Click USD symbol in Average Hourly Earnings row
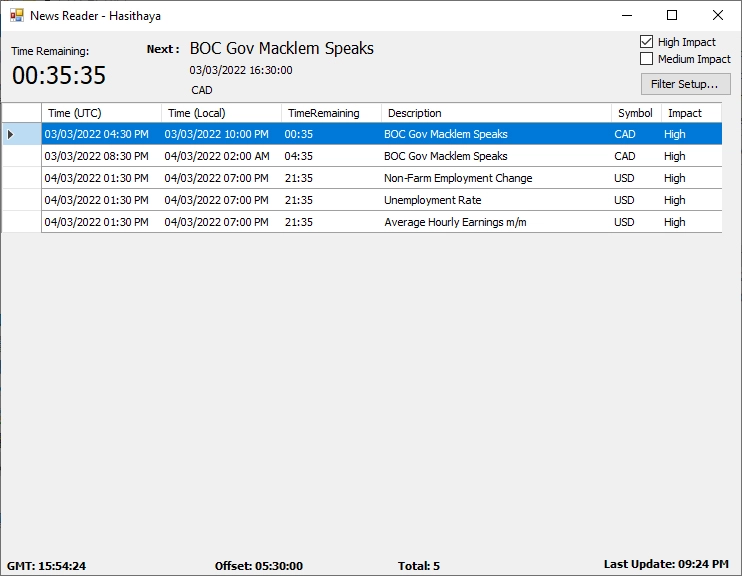This screenshot has width=742, height=576. point(636,222)
